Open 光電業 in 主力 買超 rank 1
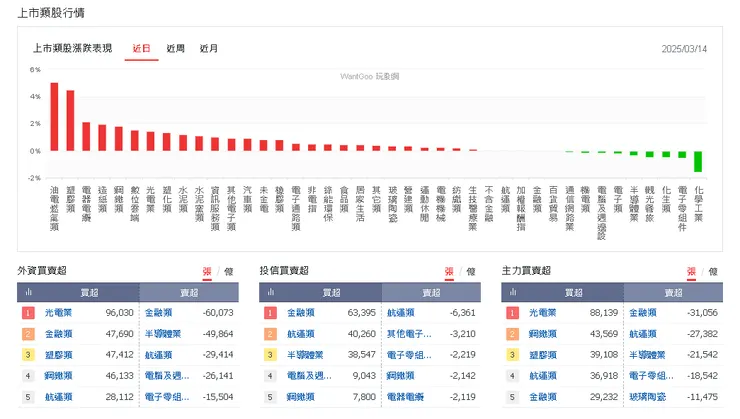 543,312
